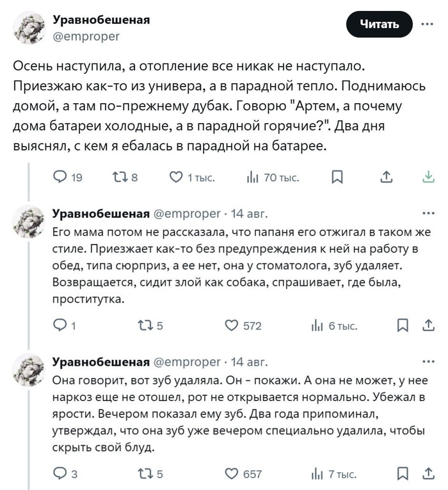The image size is (448, 490).
Task: Open the 14 авг. timestamp of the first reply
Action: (249, 214)
